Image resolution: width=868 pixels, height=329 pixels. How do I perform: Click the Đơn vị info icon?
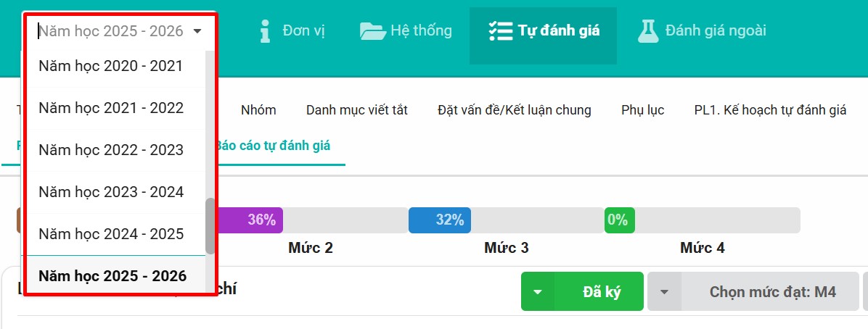click(266, 31)
